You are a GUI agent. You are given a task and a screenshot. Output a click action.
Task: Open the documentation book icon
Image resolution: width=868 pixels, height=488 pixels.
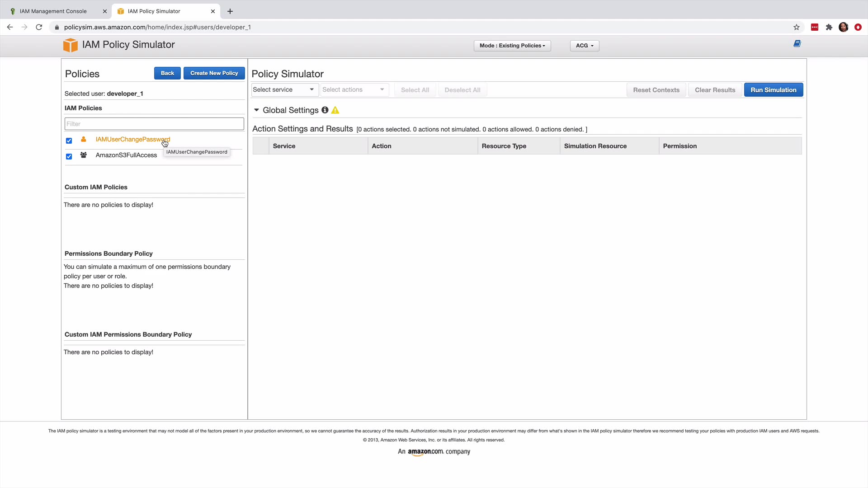[x=797, y=44]
